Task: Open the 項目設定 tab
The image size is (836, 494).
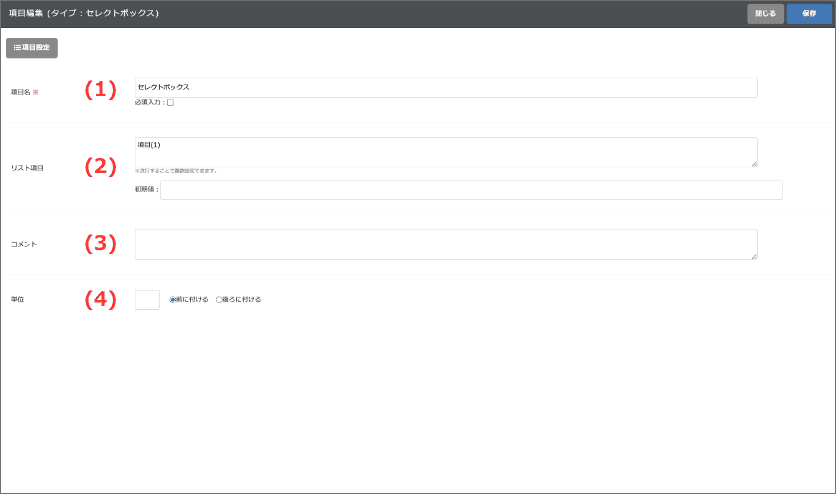Action: [x=32, y=47]
